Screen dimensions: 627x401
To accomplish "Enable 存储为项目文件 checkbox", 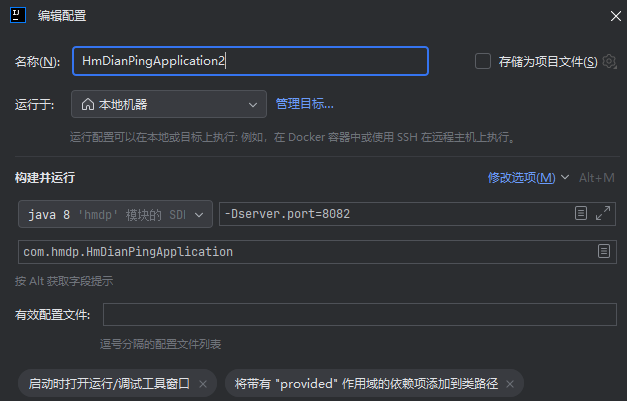I will click(x=483, y=61).
